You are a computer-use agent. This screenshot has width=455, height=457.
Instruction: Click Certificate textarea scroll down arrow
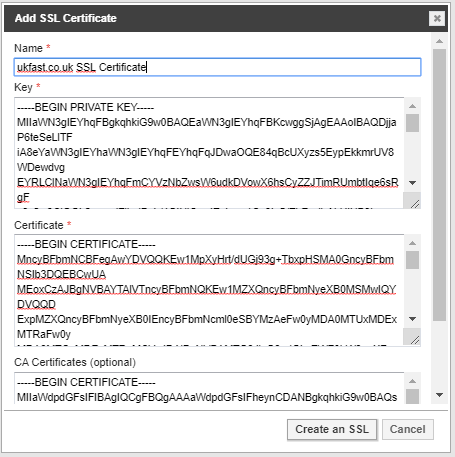pos(412,319)
